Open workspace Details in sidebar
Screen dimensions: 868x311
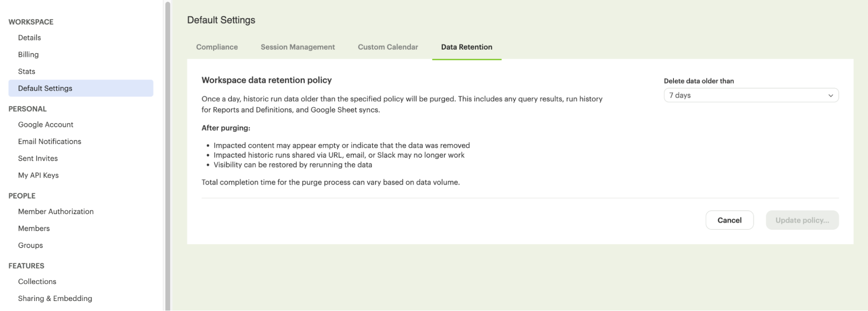[x=30, y=38]
